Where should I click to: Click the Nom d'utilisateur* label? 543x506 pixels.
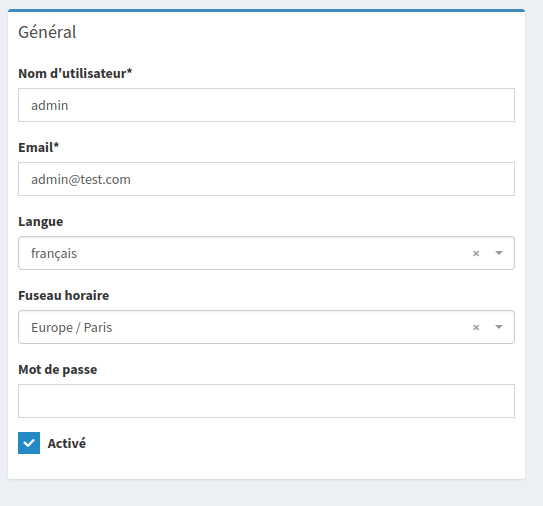point(75,73)
